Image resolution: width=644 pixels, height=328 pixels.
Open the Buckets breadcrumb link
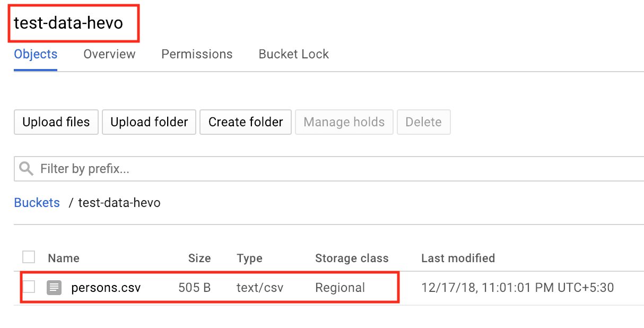(x=37, y=202)
